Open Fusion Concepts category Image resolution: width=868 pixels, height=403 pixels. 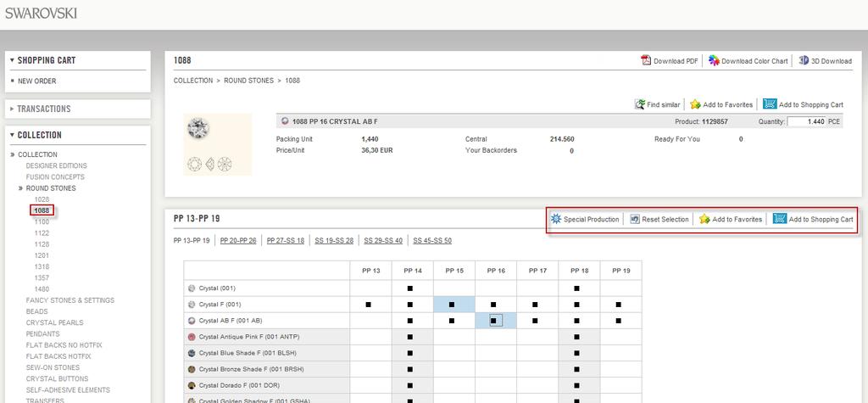(55, 176)
